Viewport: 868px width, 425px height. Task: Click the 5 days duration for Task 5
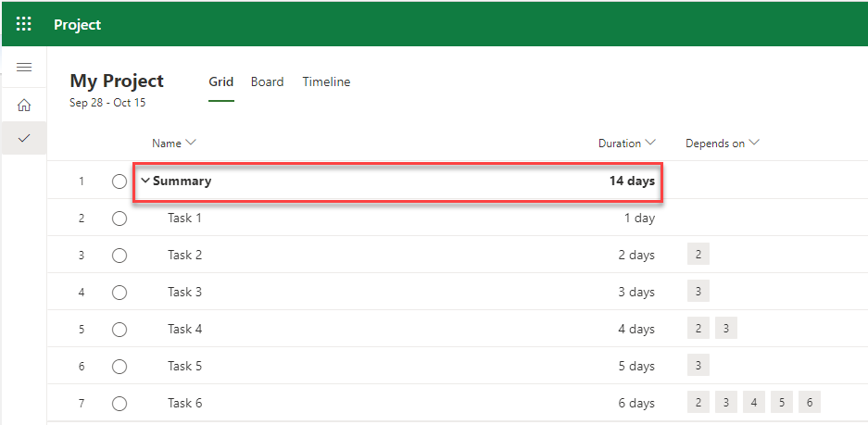pos(636,367)
